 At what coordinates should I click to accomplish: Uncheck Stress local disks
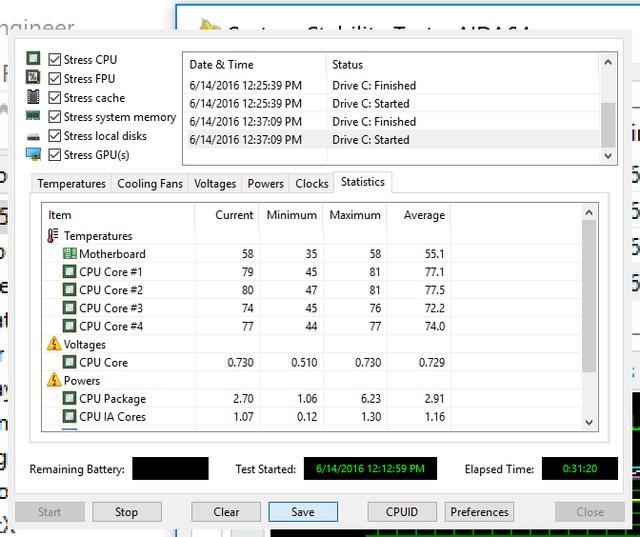(x=55, y=136)
